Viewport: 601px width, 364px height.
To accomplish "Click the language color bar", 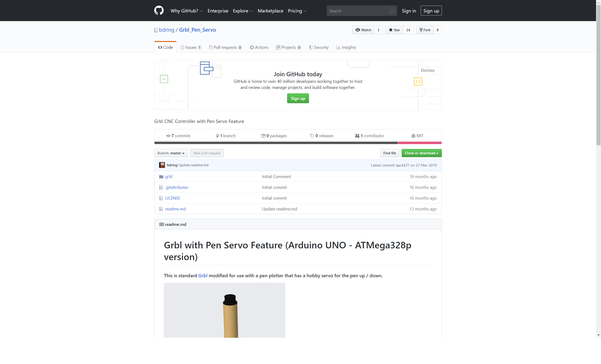I will 276,143.
